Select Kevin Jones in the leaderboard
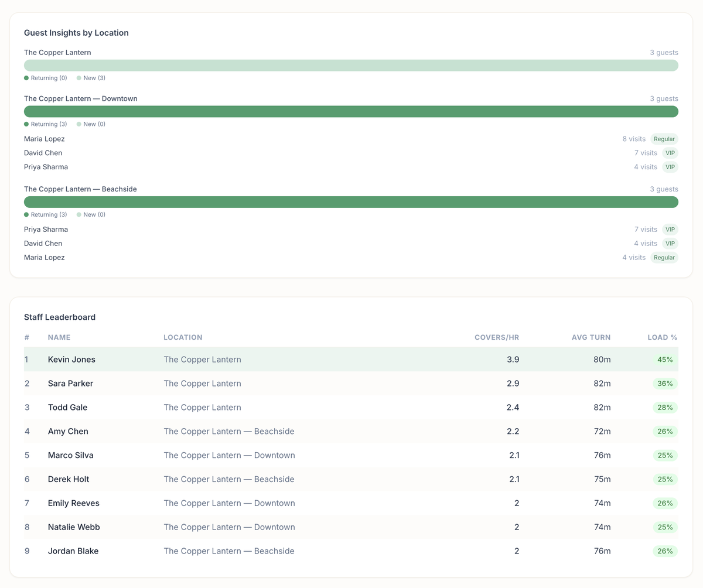Viewport: 703px width, 588px height. point(71,360)
